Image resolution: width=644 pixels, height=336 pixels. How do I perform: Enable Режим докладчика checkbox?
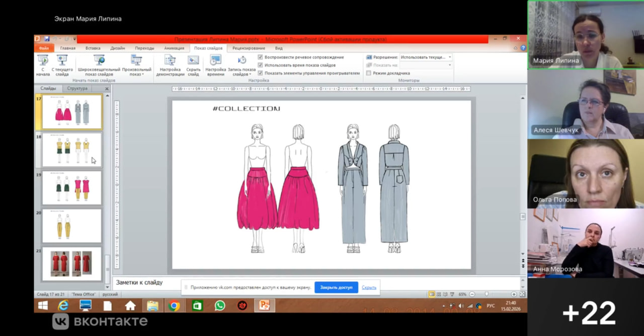[369, 73]
